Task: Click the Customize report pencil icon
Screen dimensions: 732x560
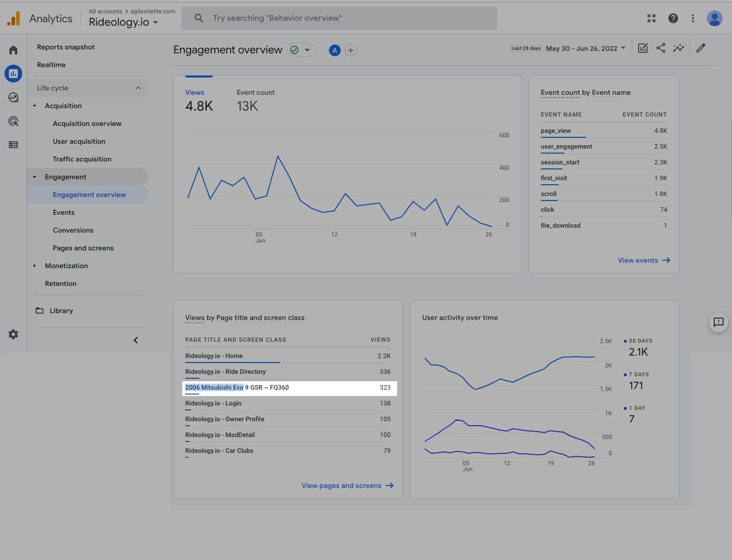Action: coord(700,48)
